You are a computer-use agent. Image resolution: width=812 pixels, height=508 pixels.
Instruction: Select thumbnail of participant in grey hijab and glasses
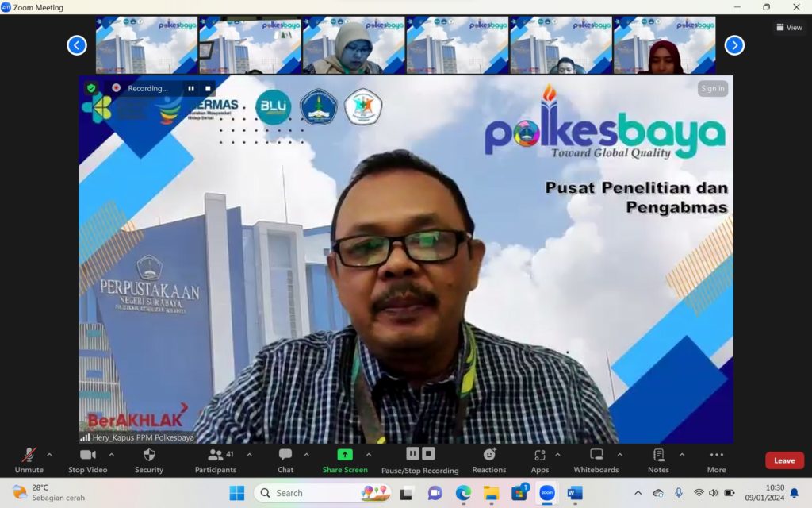[354, 45]
